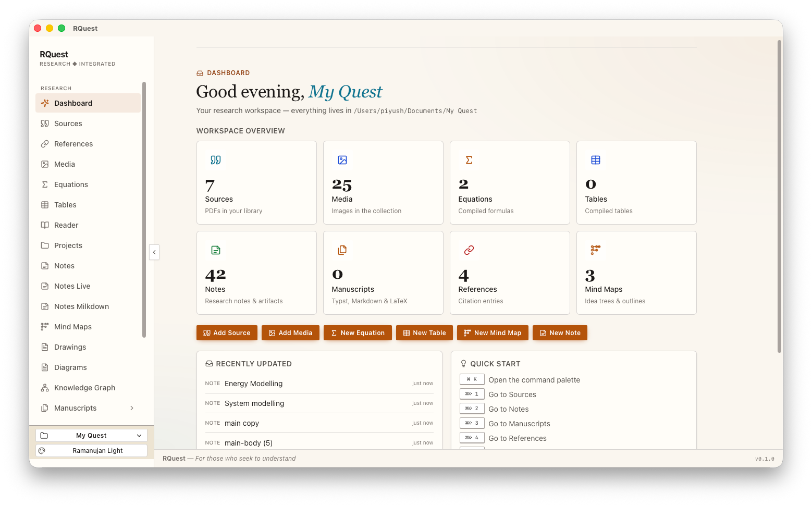This screenshot has height=506, width=812.
Task: Click the References link icon in sidebar
Action: pos(45,144)
